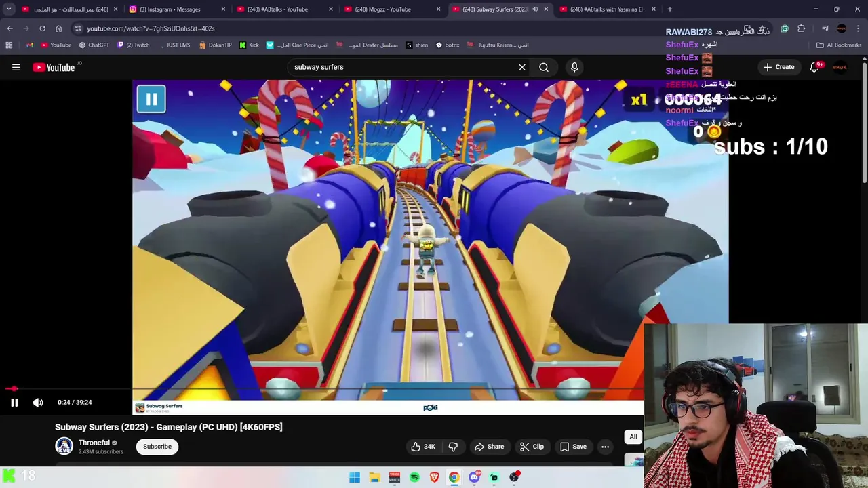Reload the page

tap(42, 28)
